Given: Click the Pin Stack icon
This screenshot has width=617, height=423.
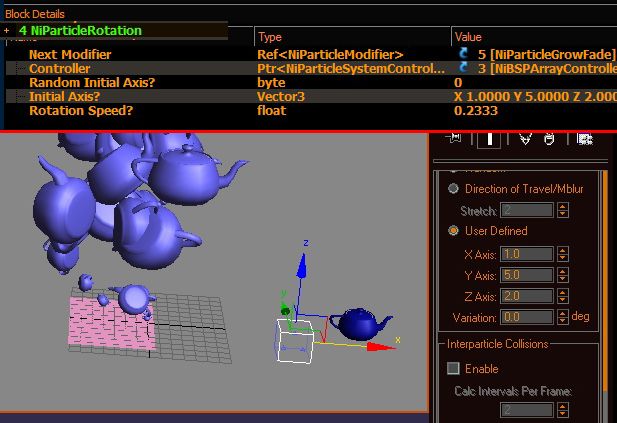Looking at the screenshot, I should coord(454,138).
